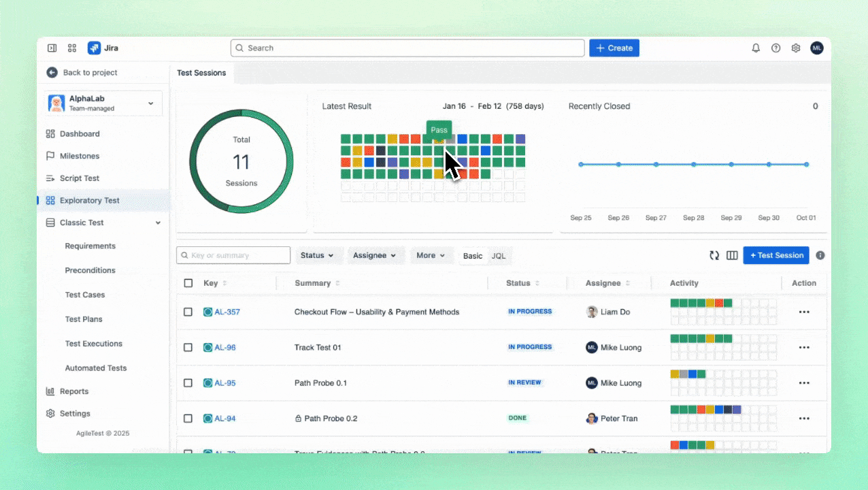Open the help question mark icon
The height and width of the screenshot is (490, 868).
775,48
